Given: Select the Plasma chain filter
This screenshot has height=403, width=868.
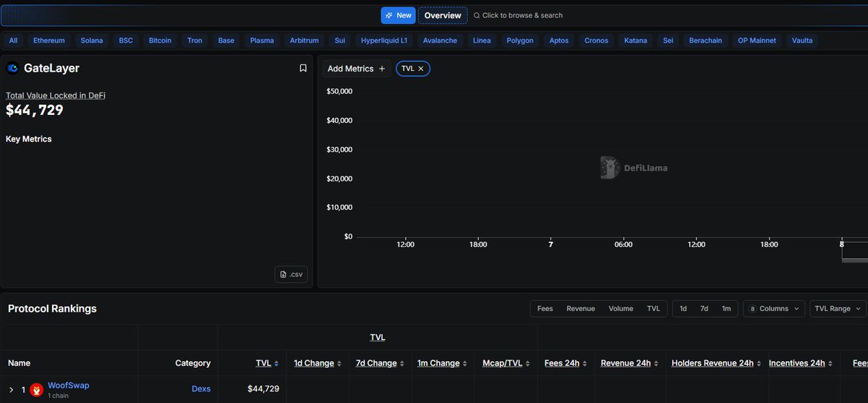Looking at the screenshot, I should [x=262, y=41].
